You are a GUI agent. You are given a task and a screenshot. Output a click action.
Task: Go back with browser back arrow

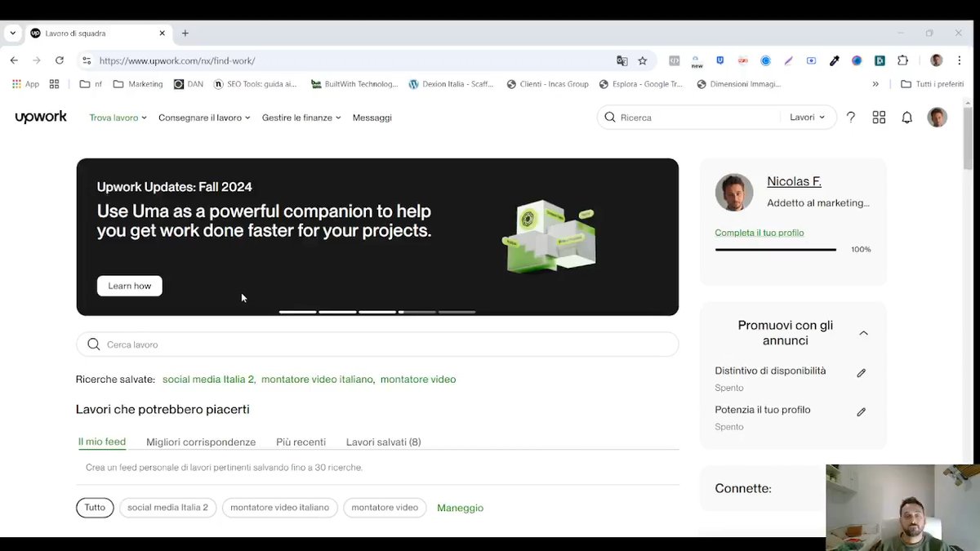tap(14, 60)
